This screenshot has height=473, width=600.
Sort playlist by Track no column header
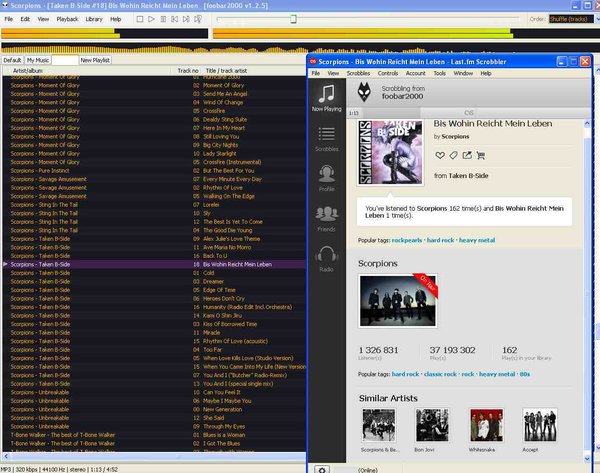coord(188,71)
